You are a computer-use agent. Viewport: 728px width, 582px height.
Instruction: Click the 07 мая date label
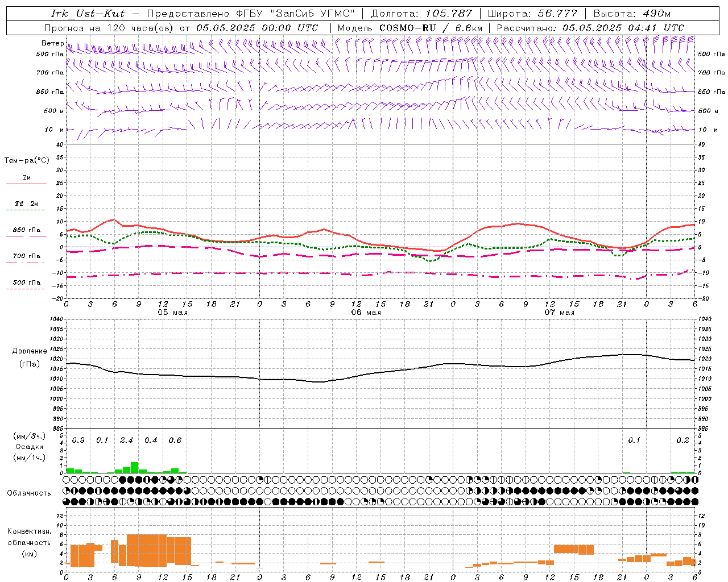(x=559, y=313)
